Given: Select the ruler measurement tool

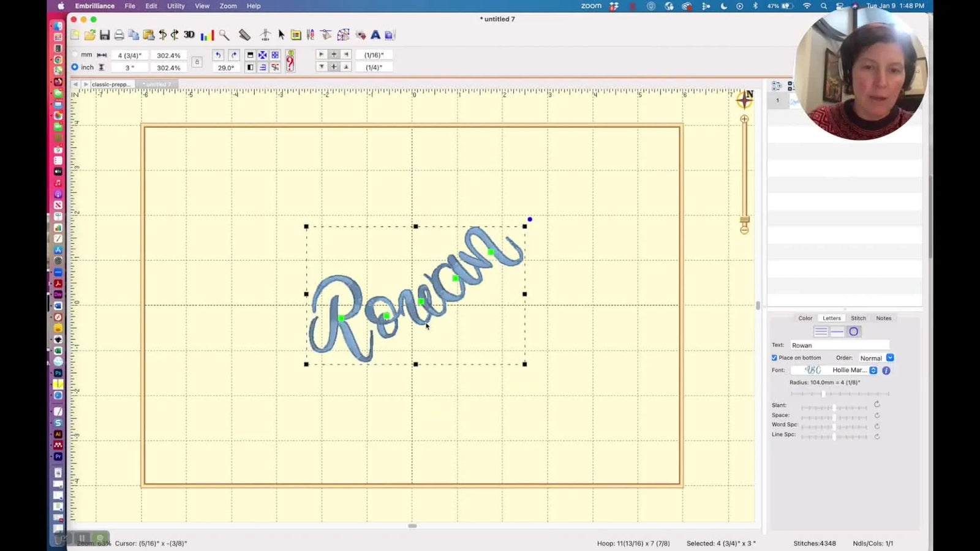Looking at the screenshot, I should pos(244,35).
